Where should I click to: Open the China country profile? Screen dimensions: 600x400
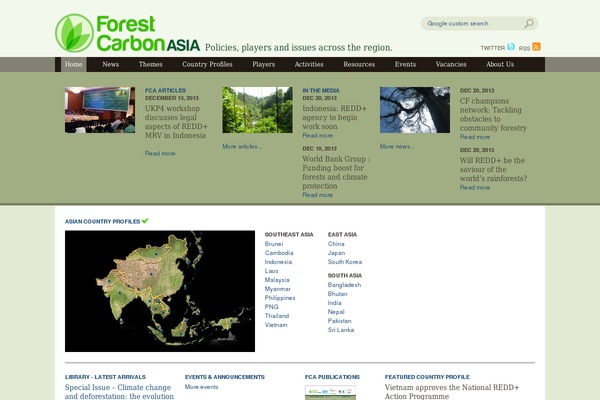tap(336, 244)
